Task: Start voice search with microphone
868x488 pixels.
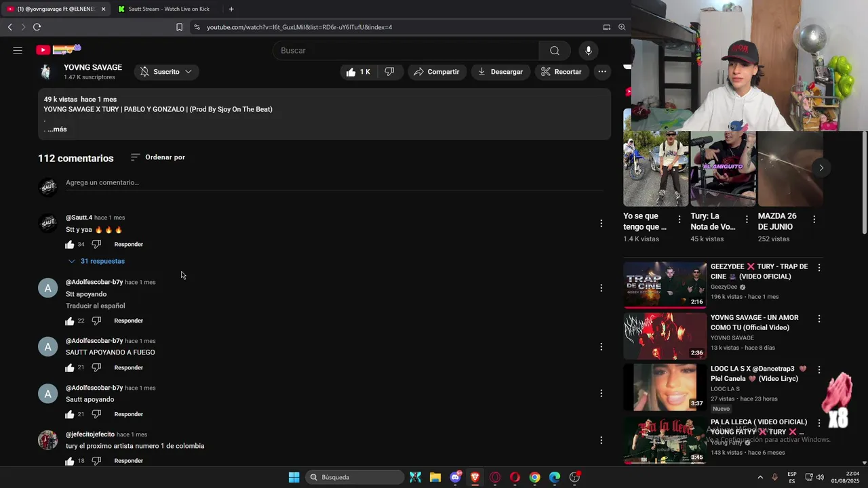Action: (x=589, y=51)
